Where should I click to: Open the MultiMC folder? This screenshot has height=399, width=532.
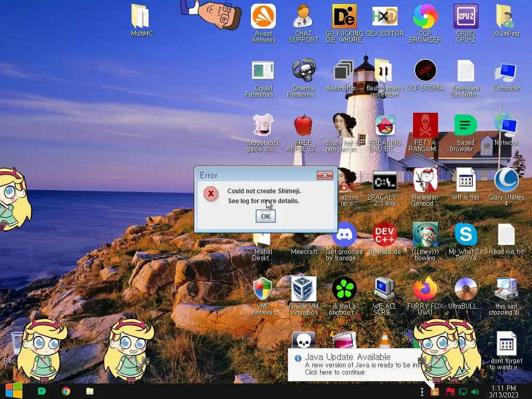(141, 20)
